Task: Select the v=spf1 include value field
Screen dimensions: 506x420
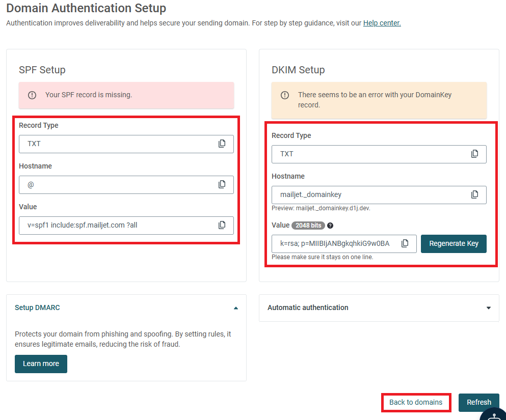Action: tap(126, 226)
